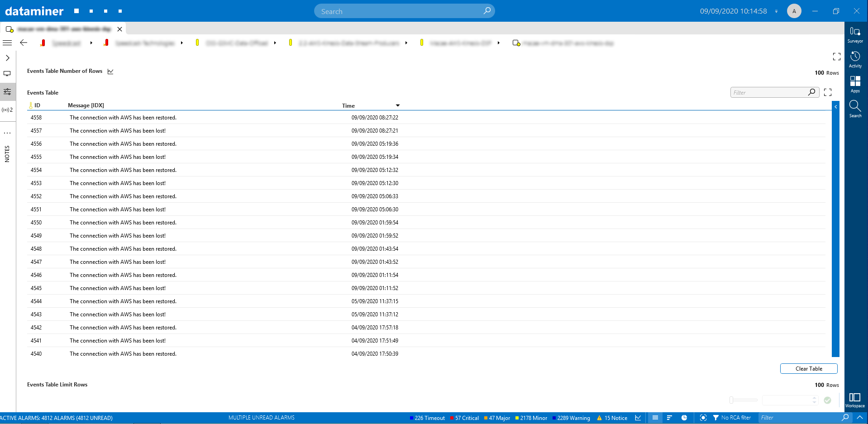Click MULTIPLE UNREAD ALARMS label
The width and height of the screenshot is (868, 424).
click(x=261, y=418)
